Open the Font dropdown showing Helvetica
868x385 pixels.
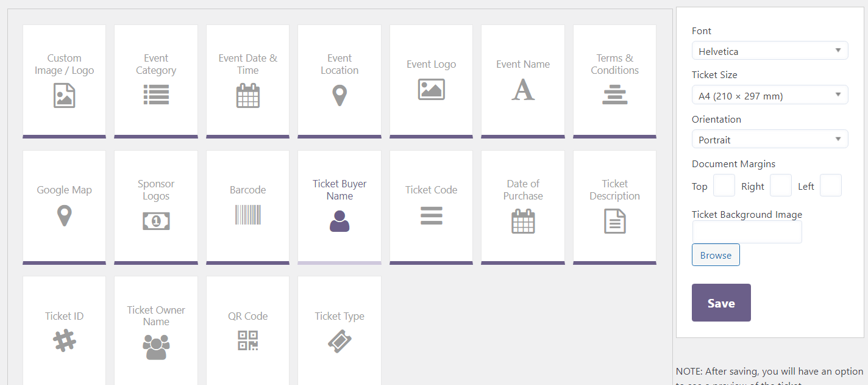click(x=770, y=51)
